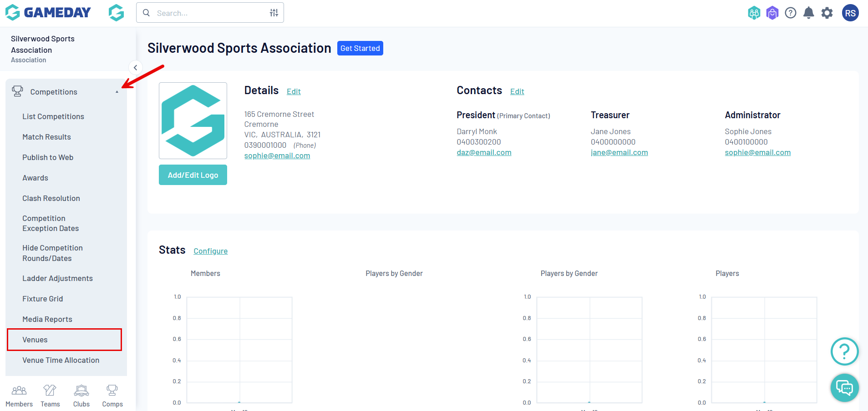Image resolution: width=868 pixels, height=411 pixels.
Task: Open the purple marketplace hexagon icon
Action: click(772, 13)
